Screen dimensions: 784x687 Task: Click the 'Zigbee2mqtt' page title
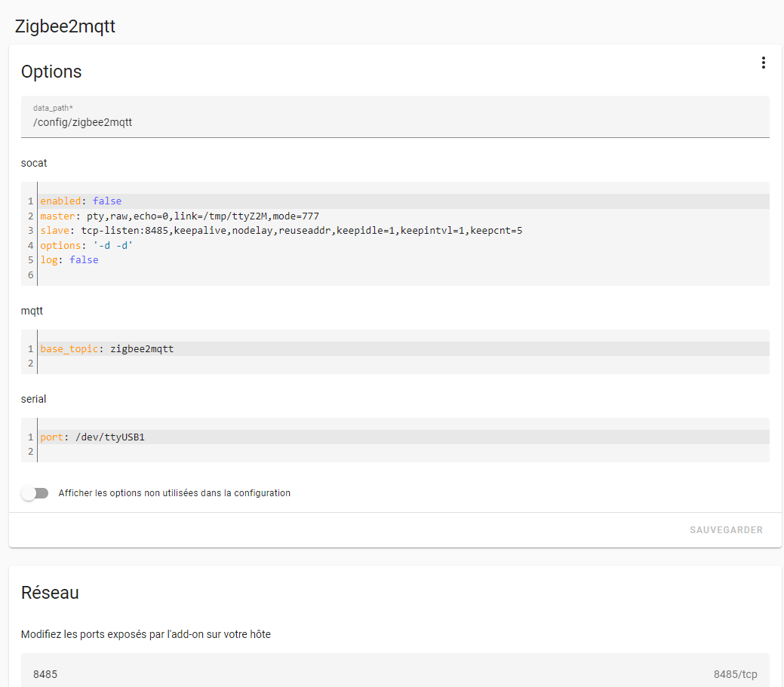(x=65, y=26)
